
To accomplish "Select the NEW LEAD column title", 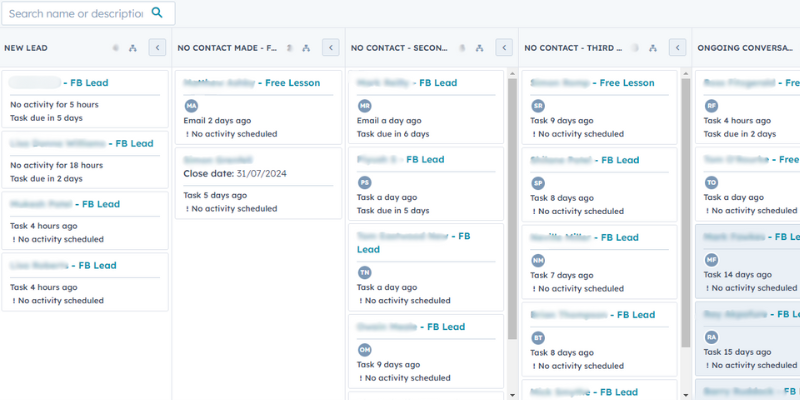I will point(26,48).
